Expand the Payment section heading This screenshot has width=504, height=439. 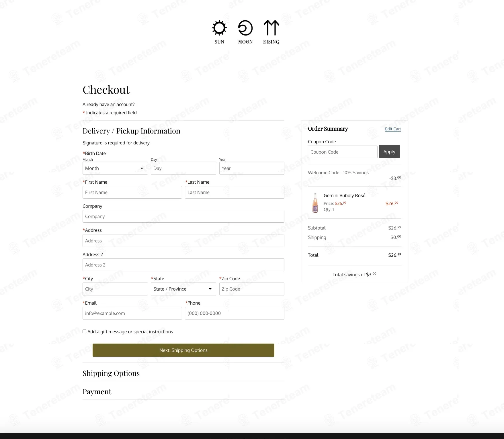coord(97,391)
